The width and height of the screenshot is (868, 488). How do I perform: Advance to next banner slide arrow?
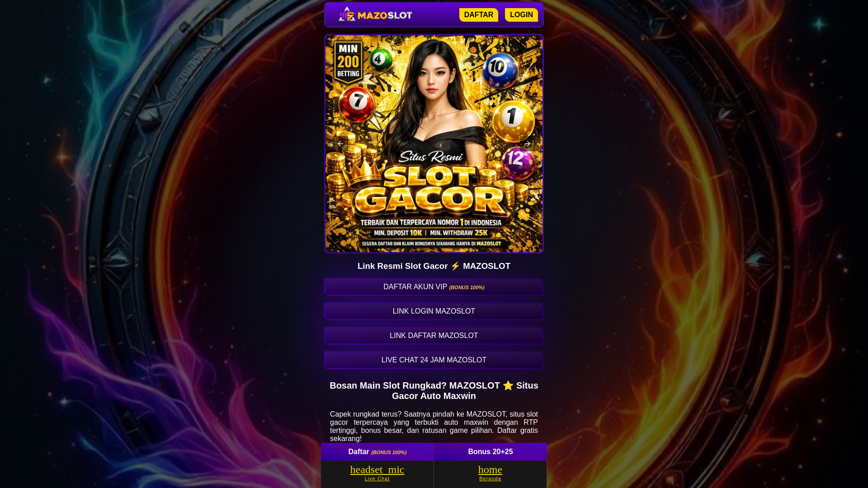(x=527, y=144)
